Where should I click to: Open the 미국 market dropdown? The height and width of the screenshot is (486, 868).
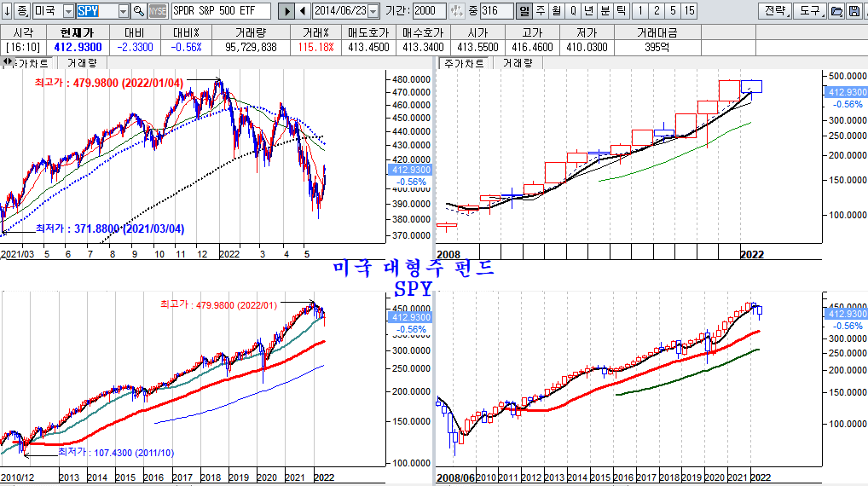68,11
